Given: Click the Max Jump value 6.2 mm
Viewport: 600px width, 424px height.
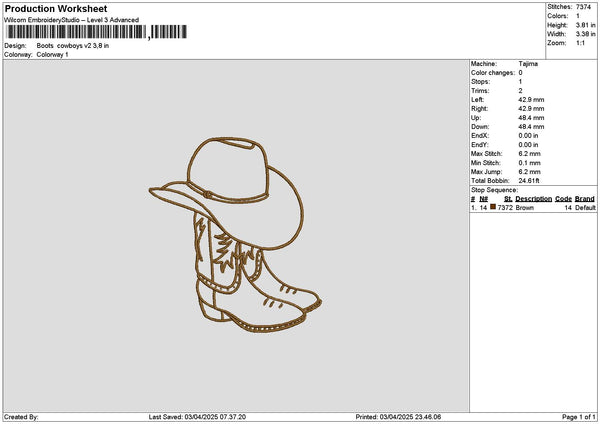Looking at the screenshot, I should [530, 172].
